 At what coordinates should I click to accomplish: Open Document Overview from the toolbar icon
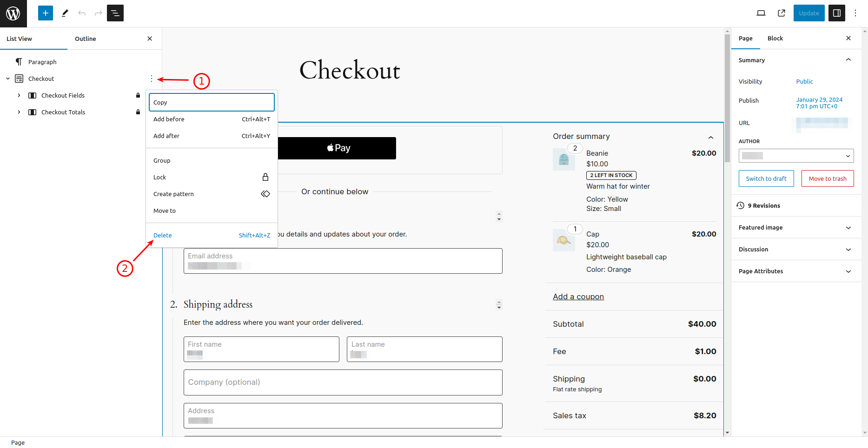click(x=115, y=13)
